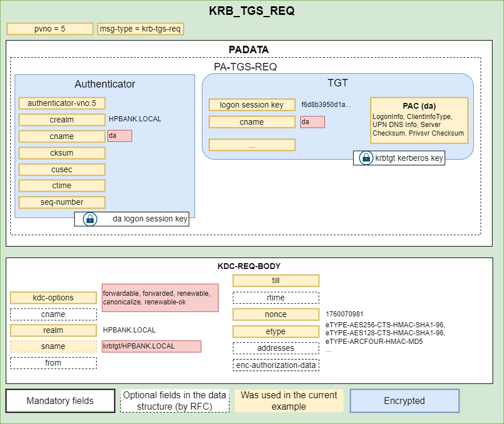Select the red krbtgt/HPBANK.LOCAL value box
This screenshot has width=504, height=424.
pyautogui.click(x=151, y=346)
